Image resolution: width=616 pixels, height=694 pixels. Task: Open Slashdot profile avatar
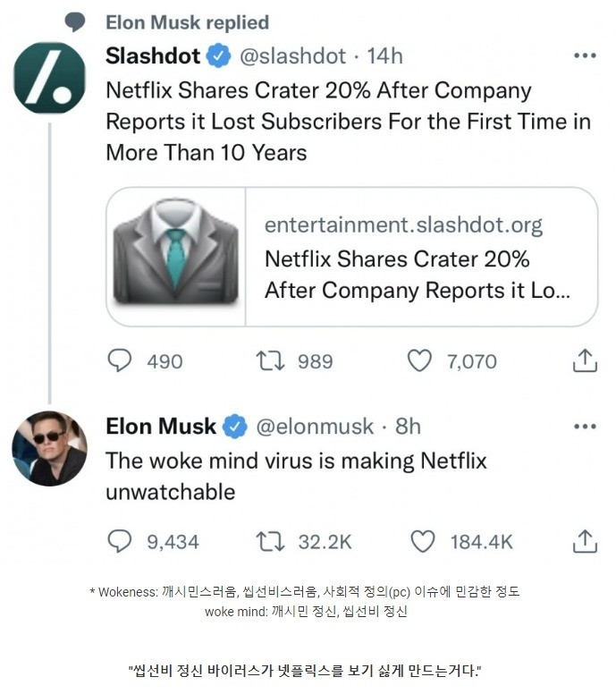(x=50, y=78)
